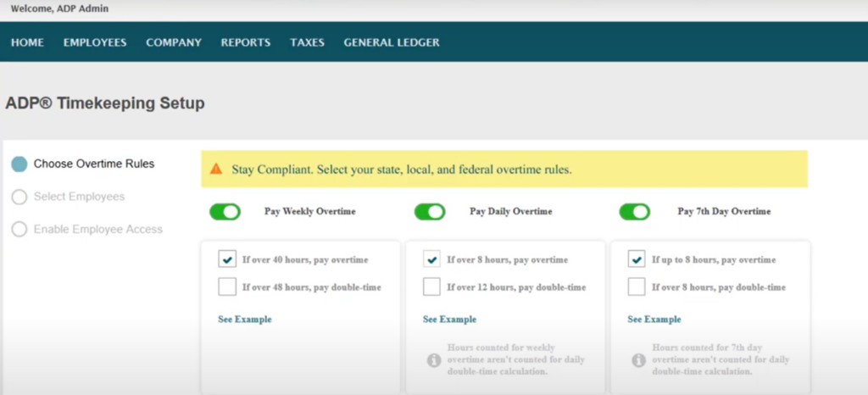Image resolution: width=868 pixels, height=395 pixels.
Task: Click the 'Pay 7th Day Overtime' label
Action: 724,211
